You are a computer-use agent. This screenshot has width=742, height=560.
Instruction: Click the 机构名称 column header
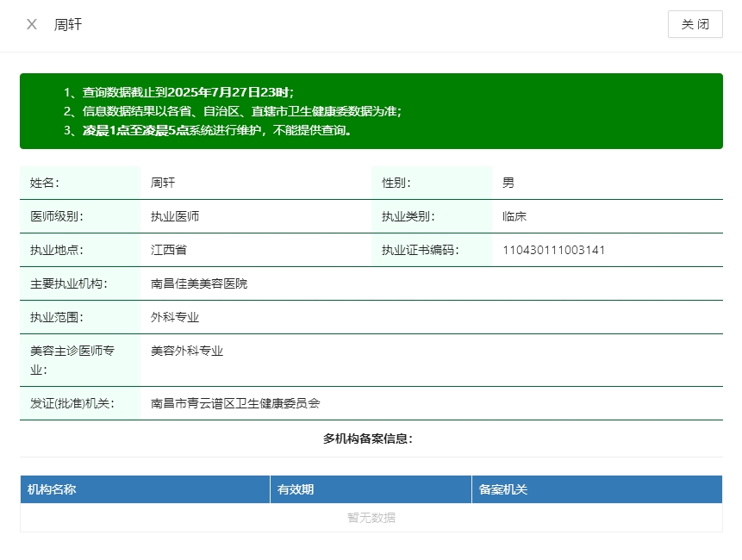52,489
